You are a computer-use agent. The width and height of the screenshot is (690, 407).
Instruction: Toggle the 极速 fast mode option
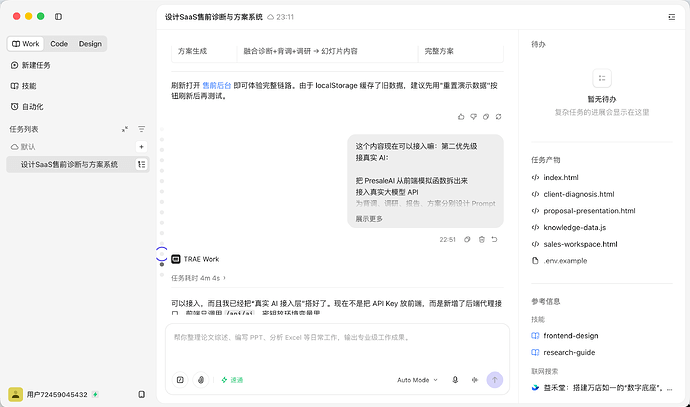[x=232, y=380]
